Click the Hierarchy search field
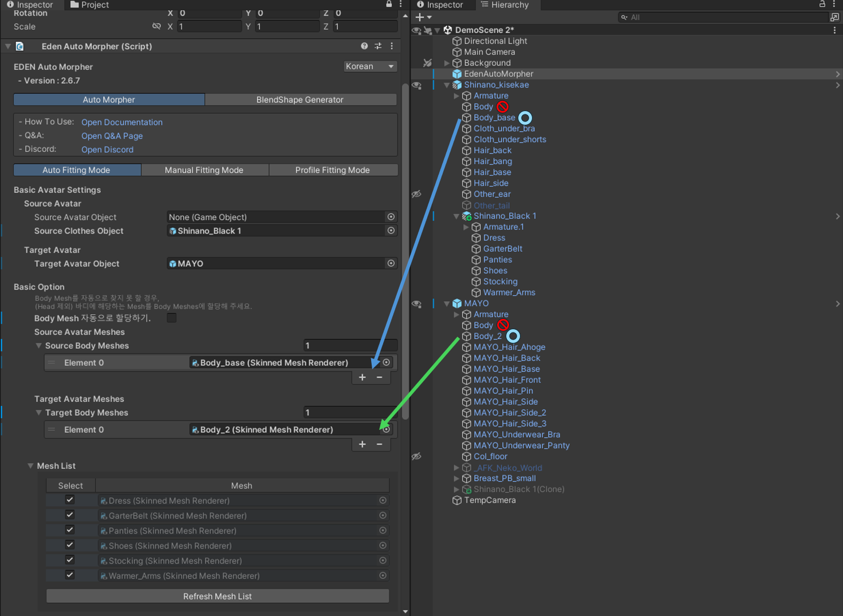 pos(723,17)
